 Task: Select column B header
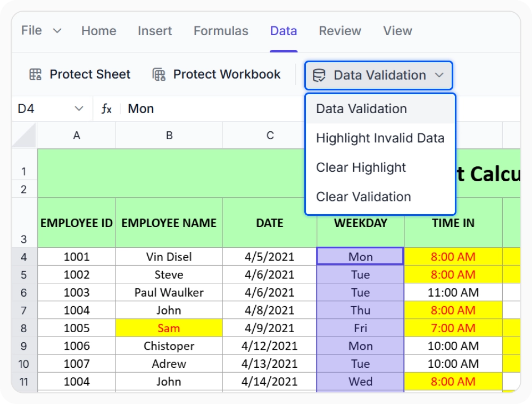[x=169, y=136]
